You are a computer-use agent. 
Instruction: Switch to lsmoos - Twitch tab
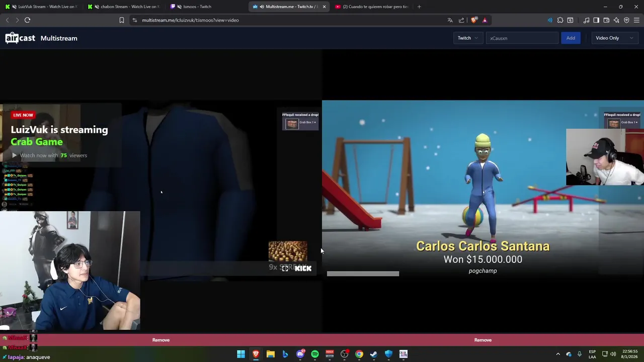coord(207,7)
